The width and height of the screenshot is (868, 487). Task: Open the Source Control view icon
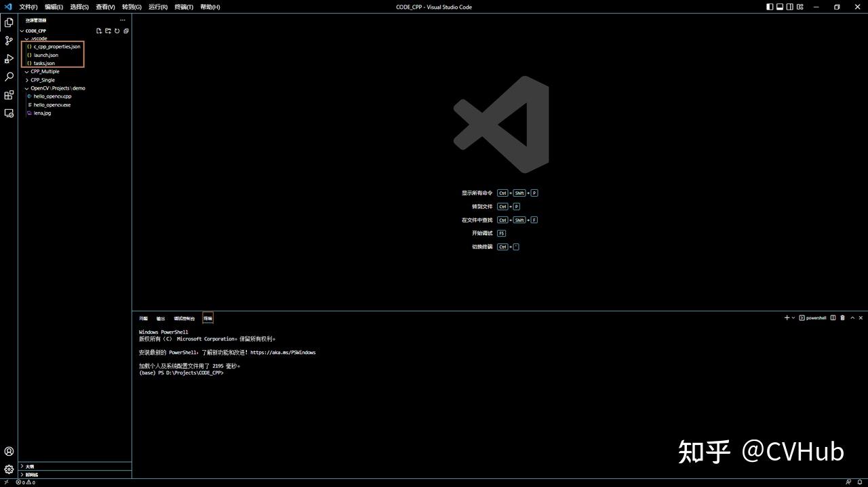click(x=9, y=41)
